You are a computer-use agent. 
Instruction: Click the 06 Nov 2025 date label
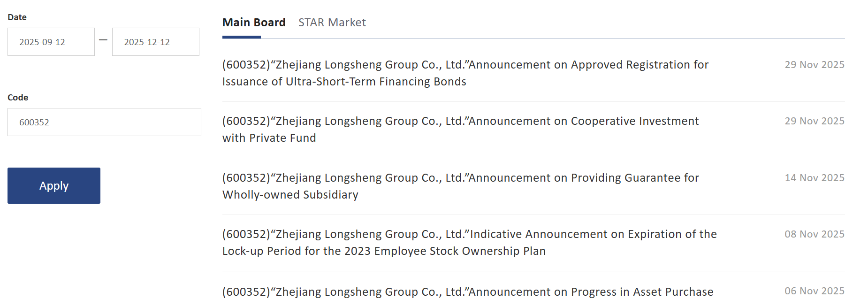814,291
